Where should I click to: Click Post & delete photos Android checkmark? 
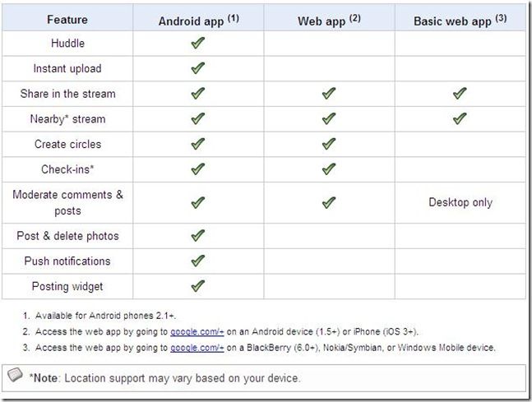198,236
